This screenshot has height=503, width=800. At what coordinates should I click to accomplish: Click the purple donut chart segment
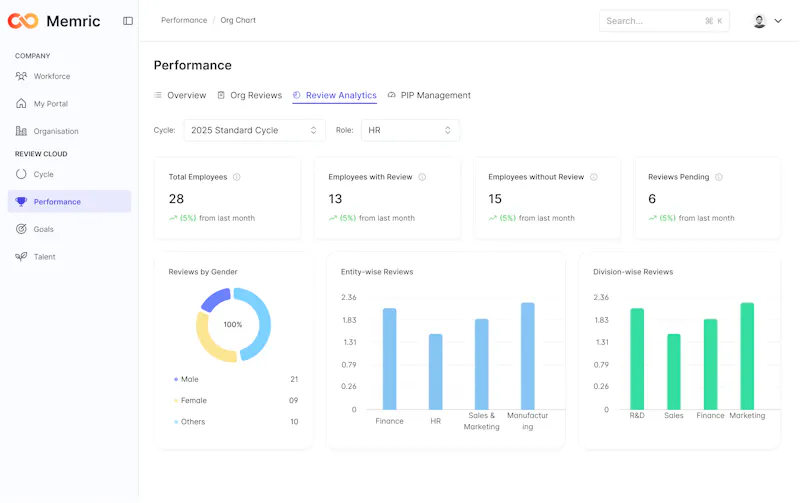pos(215,299)
